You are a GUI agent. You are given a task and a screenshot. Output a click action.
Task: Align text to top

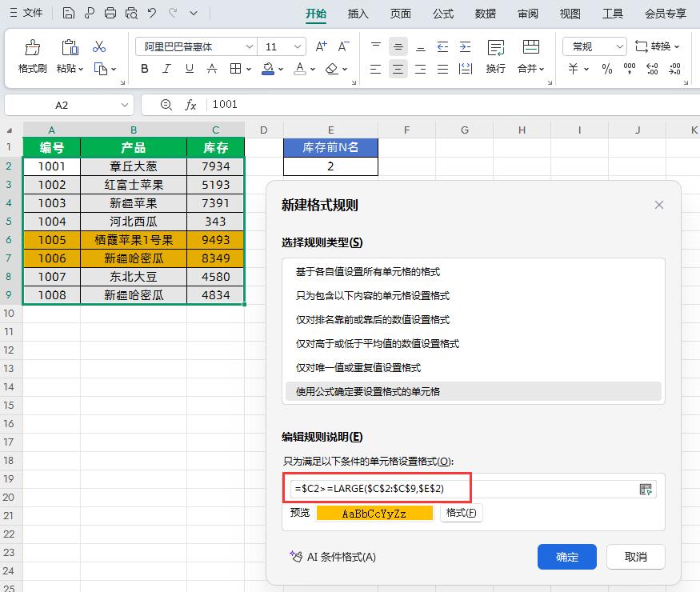(x=376, y=46)
